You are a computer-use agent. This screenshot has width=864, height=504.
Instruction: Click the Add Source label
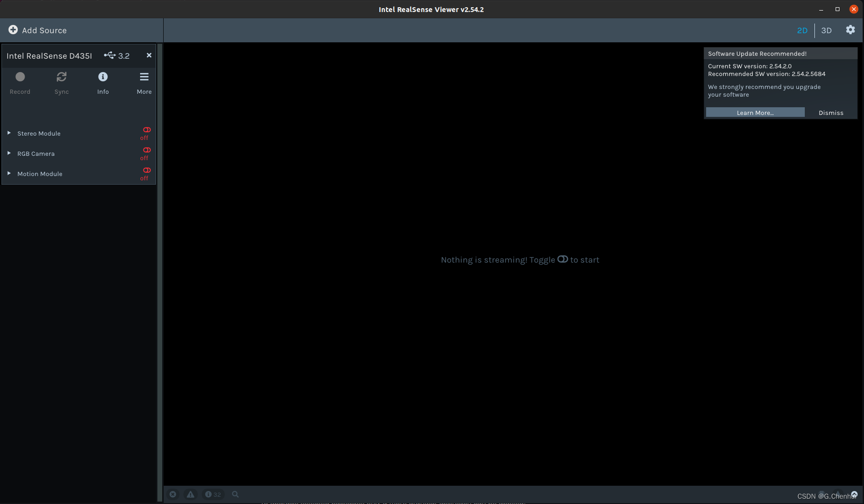[44, 30]
